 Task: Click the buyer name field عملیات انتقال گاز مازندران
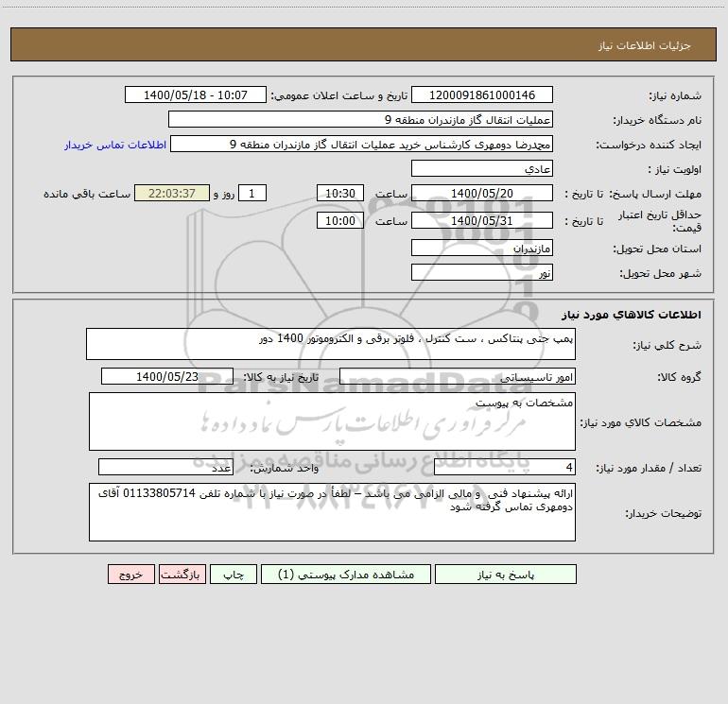(x=360, y=119)
